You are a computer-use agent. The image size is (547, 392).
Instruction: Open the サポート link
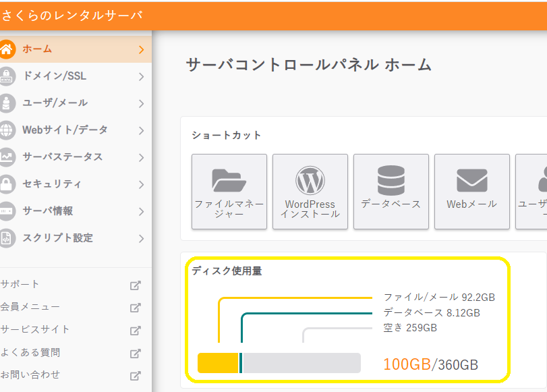(20, 284)
